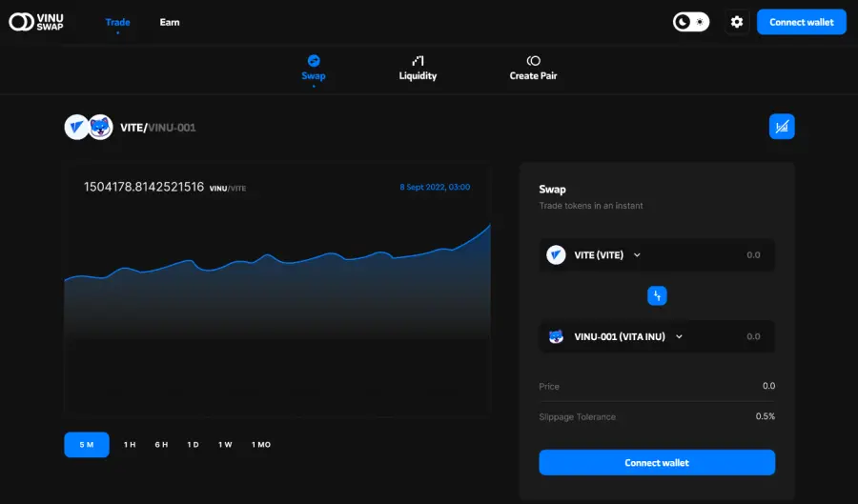
Task: Select the 1 MO chart interval
Action: [261, 444]
